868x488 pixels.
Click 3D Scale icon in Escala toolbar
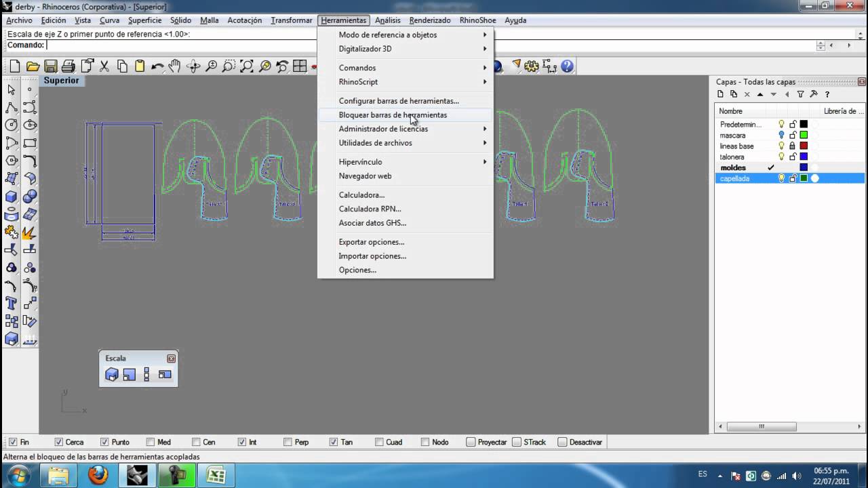(x=112, y=374)
